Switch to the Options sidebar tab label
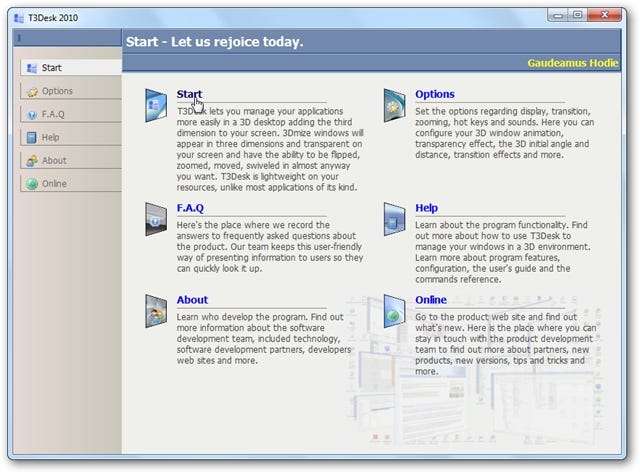This screenshot has height=473, width=640. point(57,91)
